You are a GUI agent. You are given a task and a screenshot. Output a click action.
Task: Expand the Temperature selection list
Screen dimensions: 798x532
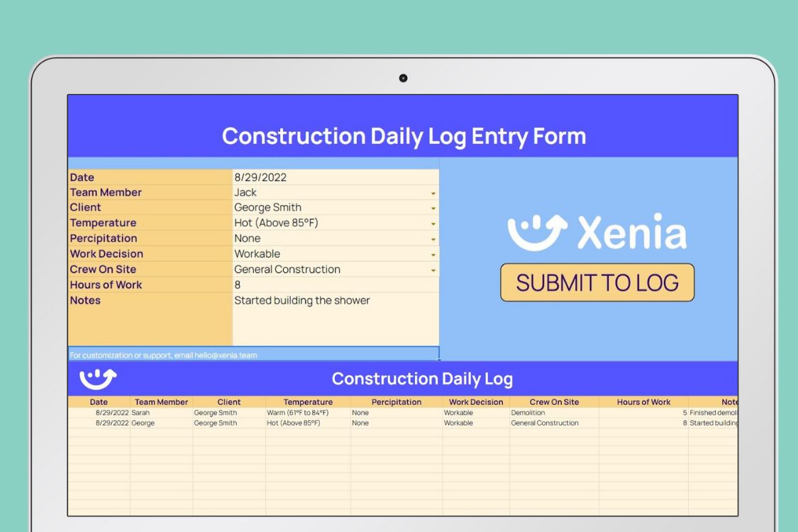tap(435, 223)
